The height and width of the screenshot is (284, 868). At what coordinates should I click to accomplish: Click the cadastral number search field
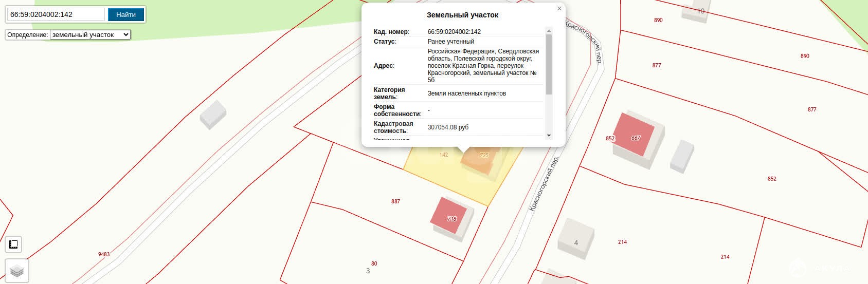[56, 14]
